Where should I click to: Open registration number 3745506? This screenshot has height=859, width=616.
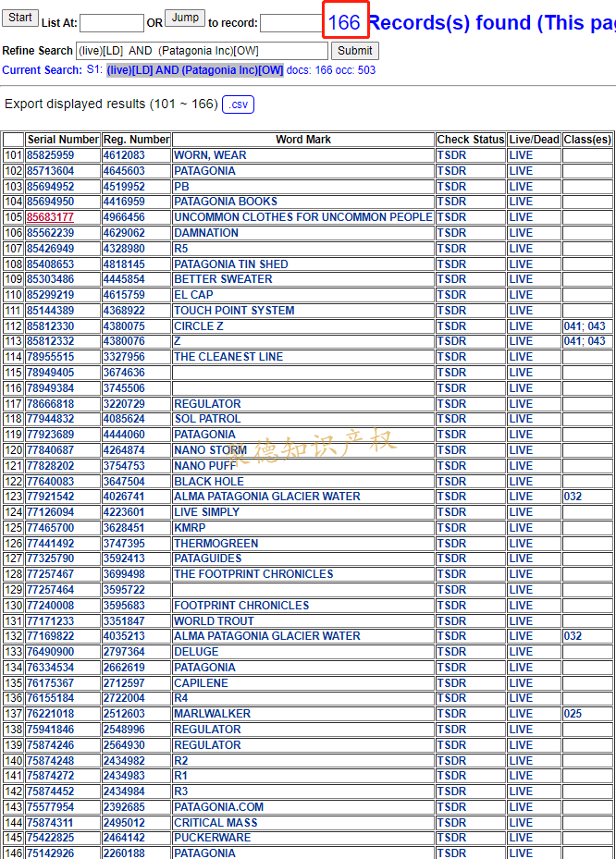pyautogui.click(x=125, y=387)
